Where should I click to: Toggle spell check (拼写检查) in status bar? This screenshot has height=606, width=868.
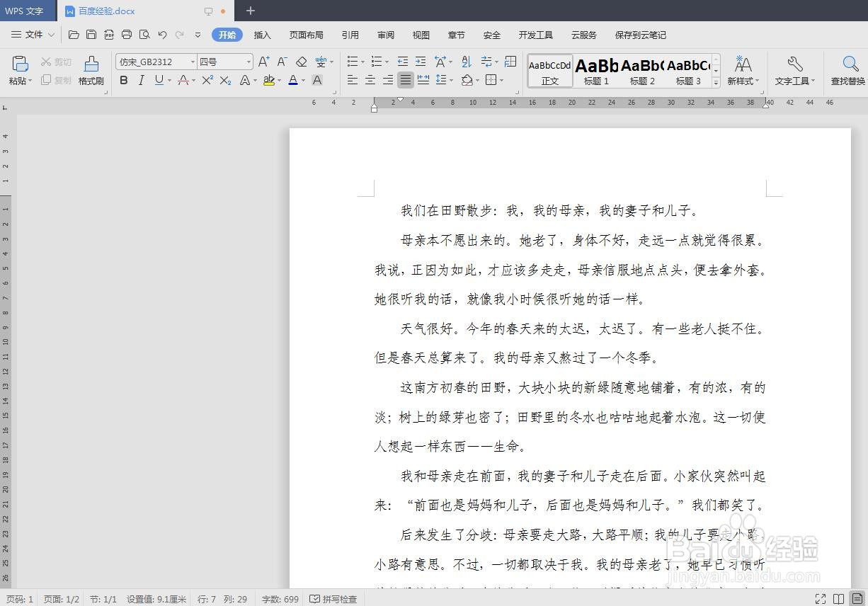(333, 599)
